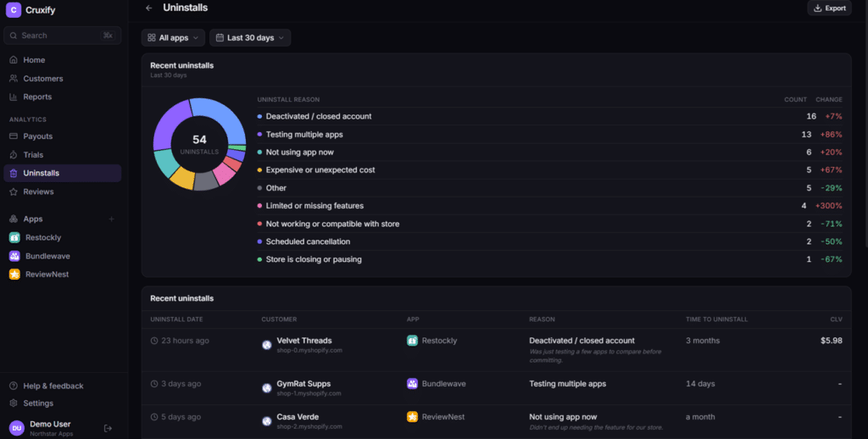The width and height of the screenshot is (868, 439).
Task: Select Scheduled cancellation reason
Action: point(549,242)
